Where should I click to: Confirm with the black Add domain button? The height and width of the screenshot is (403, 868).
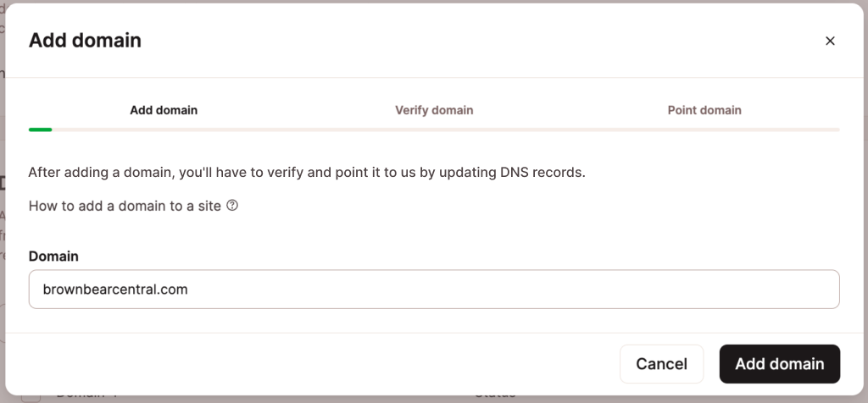point(779,364)
